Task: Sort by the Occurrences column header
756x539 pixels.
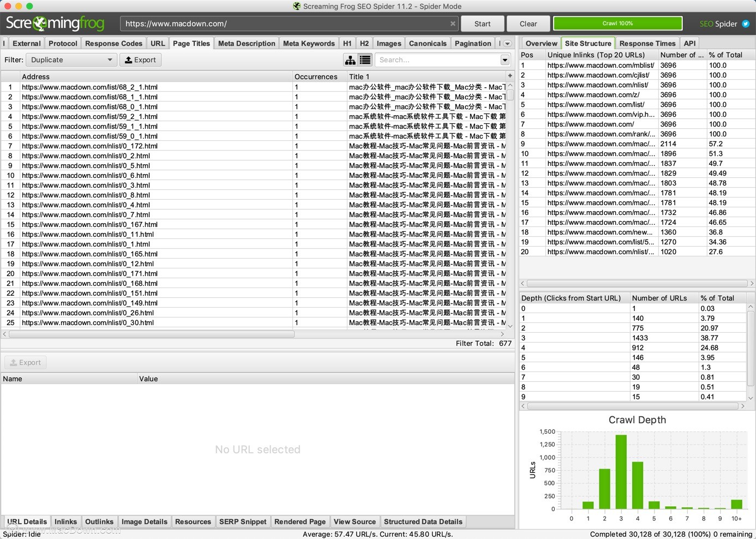Action: (320, 76)
